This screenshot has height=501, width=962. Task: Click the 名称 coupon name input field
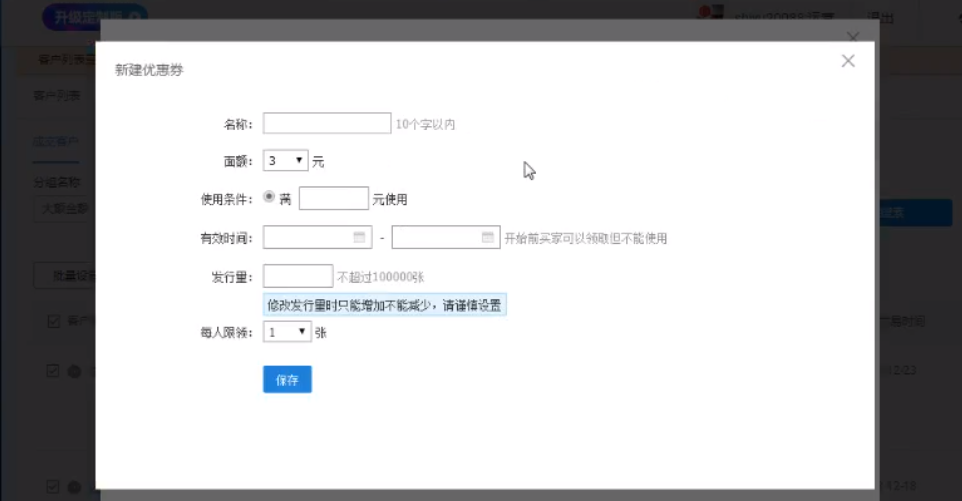tap(326, 124)
